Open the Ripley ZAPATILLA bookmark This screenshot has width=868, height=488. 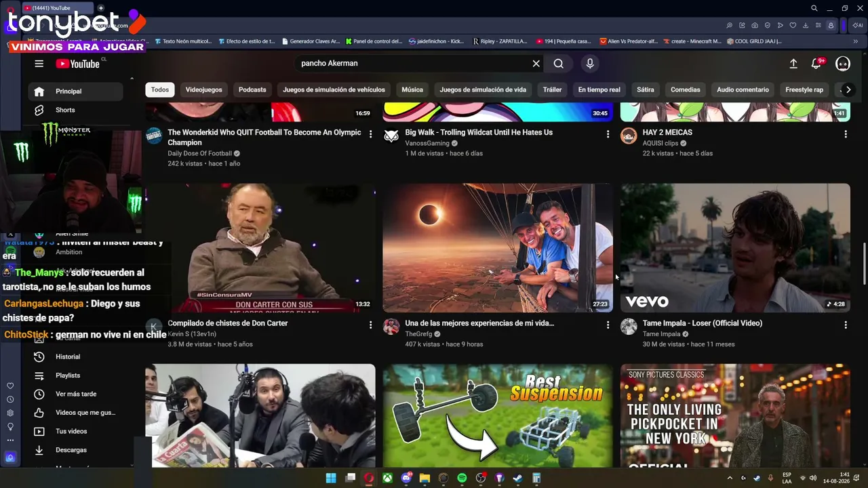(500, 41)
